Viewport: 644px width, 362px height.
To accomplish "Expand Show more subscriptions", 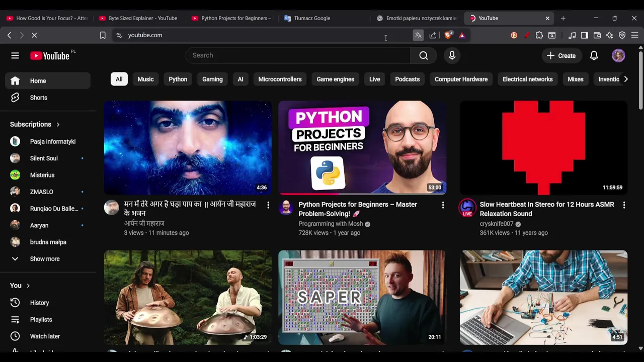I will [x=48, y=259].
